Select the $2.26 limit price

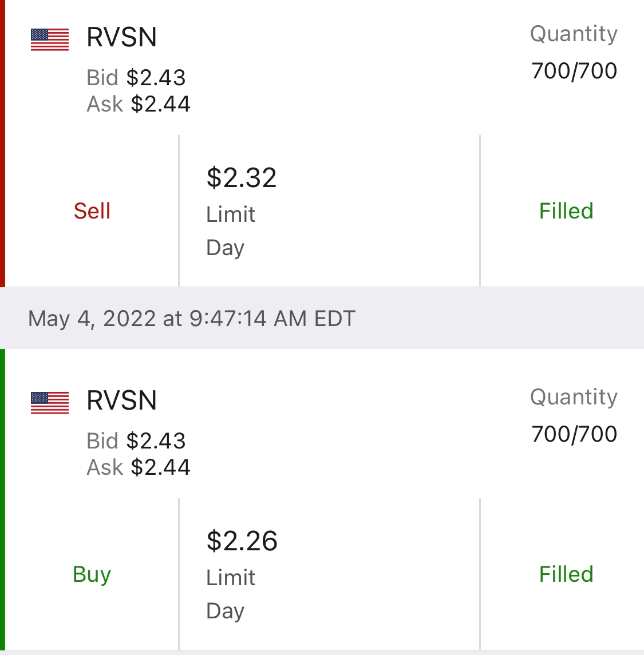[242, 541]
